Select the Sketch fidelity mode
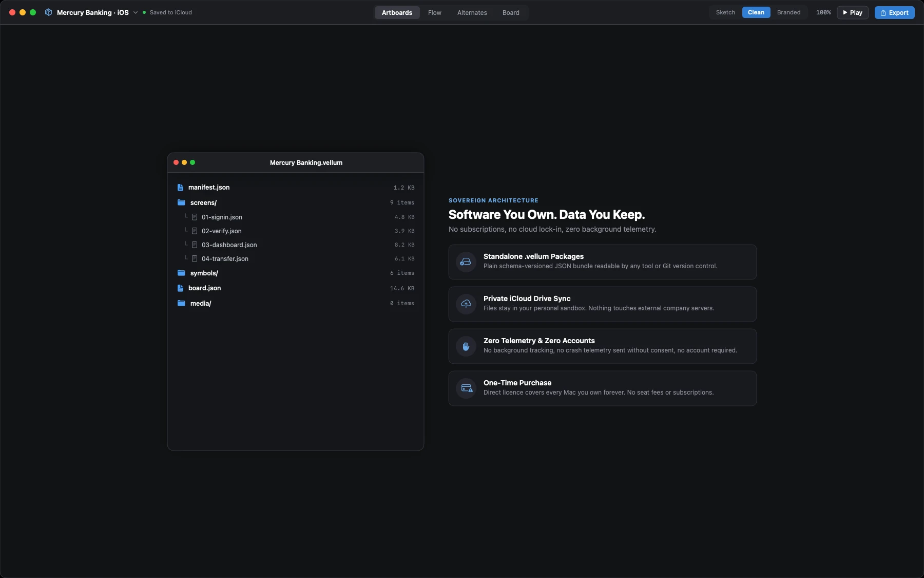This screenshot has height=578, width=924. click(725, 12)
